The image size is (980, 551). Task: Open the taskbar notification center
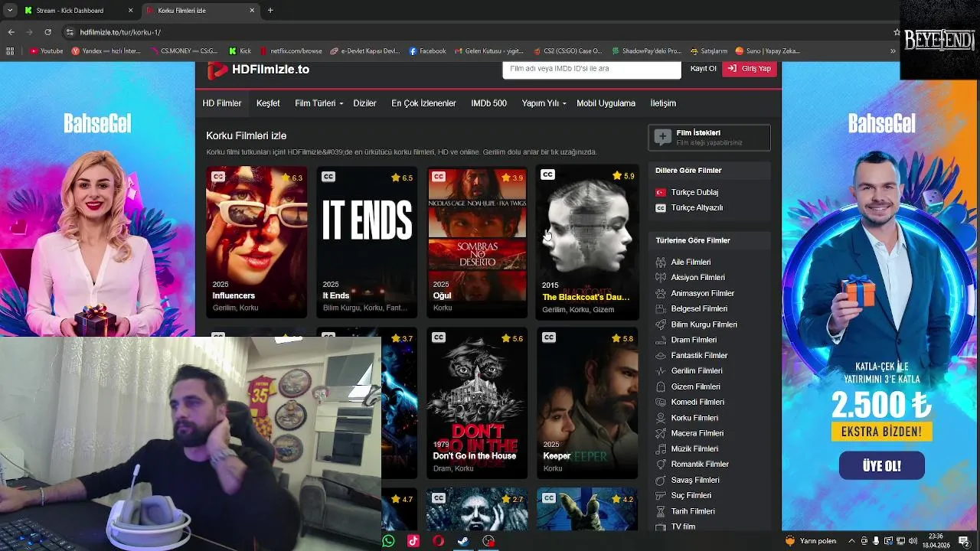(x=964, y=541)
